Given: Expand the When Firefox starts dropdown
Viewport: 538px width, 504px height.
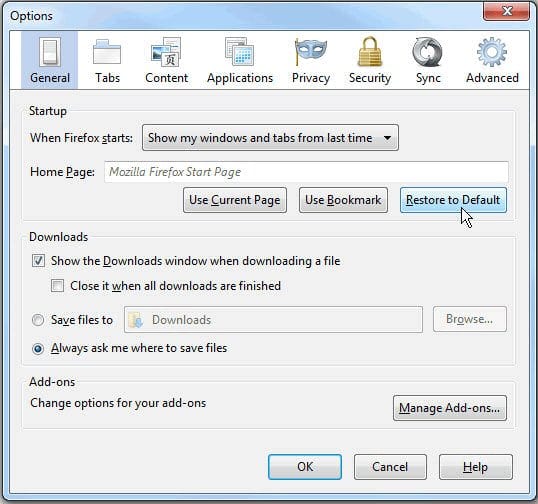Looking at the screenshot, I should 270,138.
